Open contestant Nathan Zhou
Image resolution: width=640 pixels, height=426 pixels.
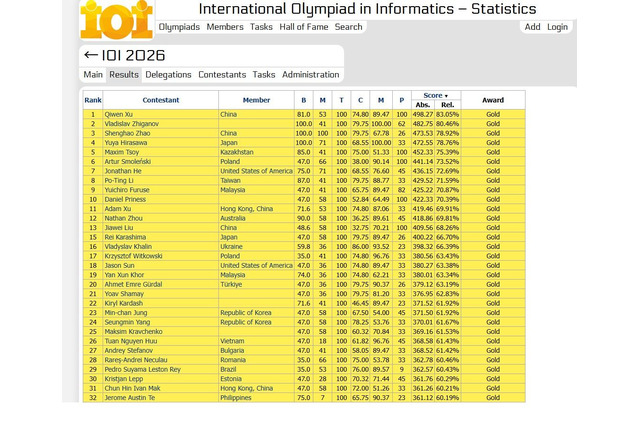(x=123, y=218)
